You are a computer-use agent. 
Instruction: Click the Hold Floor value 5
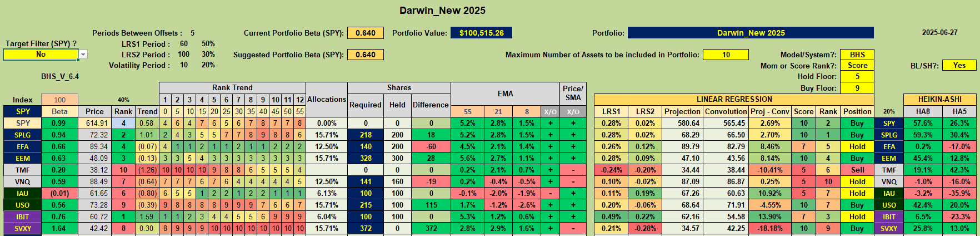pyautogui.click(x=857, y=76)
